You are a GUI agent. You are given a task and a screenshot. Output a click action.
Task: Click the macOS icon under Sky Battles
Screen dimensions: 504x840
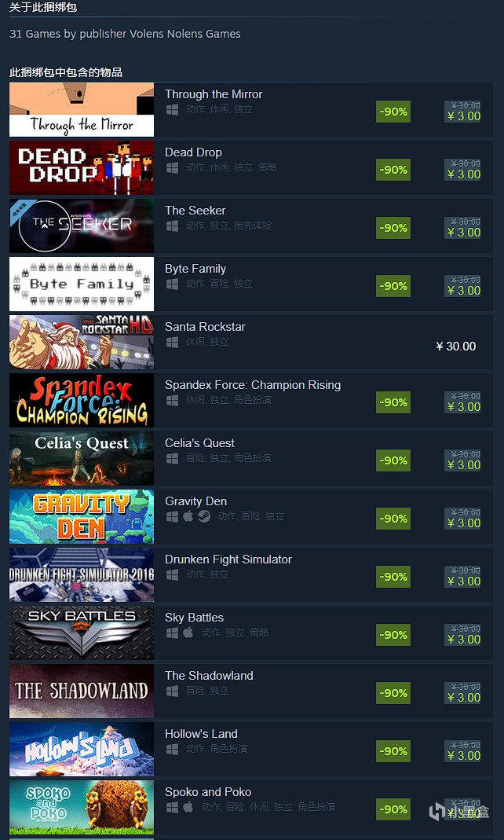pyautogui.click(x=188, y=633)
